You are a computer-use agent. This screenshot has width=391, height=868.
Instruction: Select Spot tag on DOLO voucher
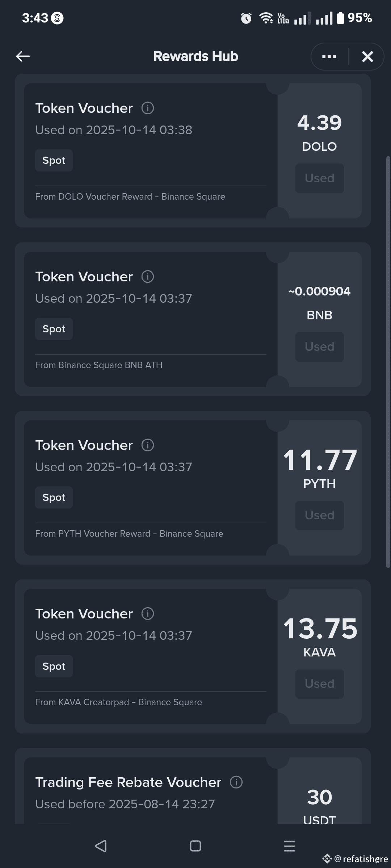click(x=54, y=160)
